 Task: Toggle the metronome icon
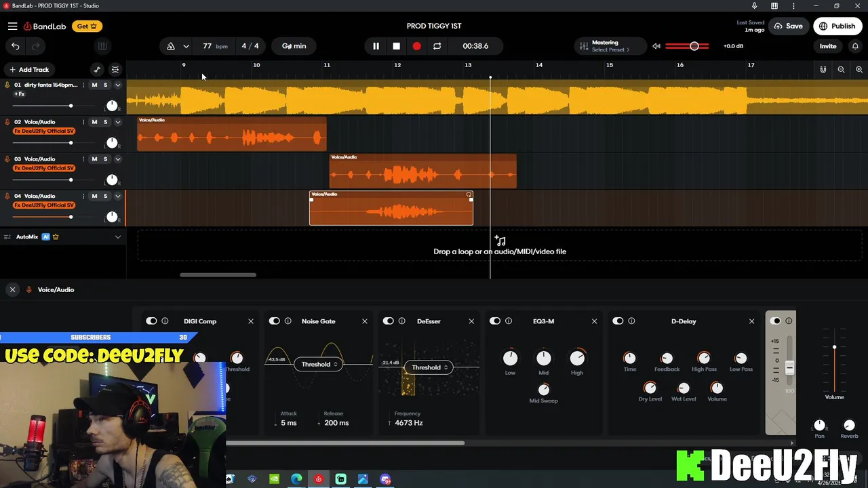click(171, 46)
